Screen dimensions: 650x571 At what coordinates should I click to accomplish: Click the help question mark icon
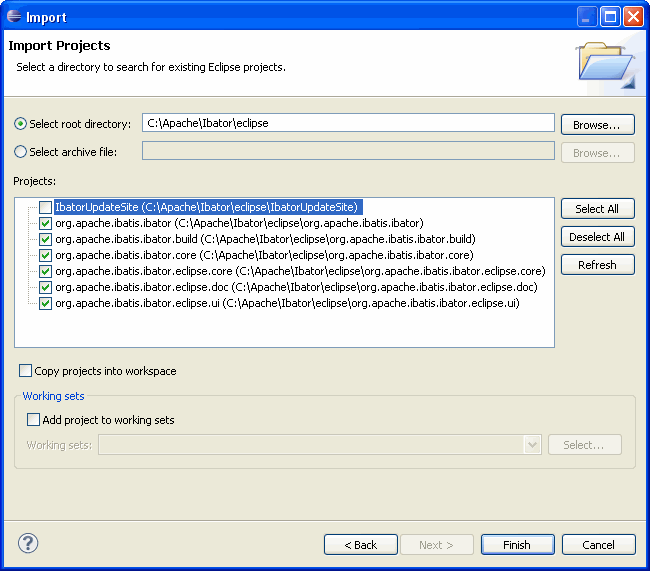pos(28,543)
